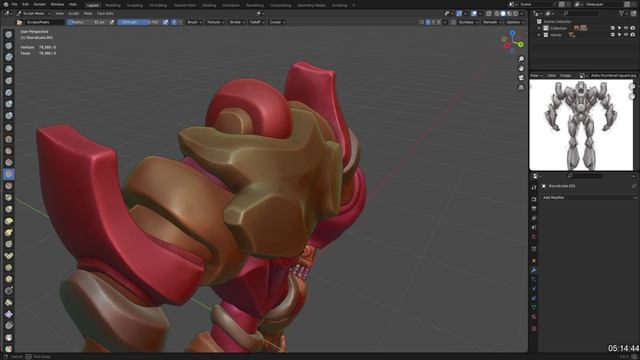Click the blue Z axis on navigation gizmo
This screenshot has height=360, width=640.
tap(512, 33)
